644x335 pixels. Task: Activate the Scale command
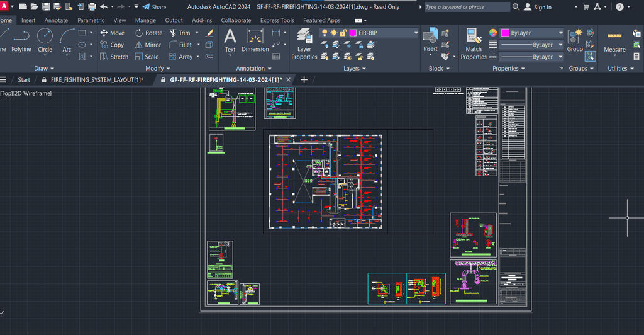click(147, 57)
